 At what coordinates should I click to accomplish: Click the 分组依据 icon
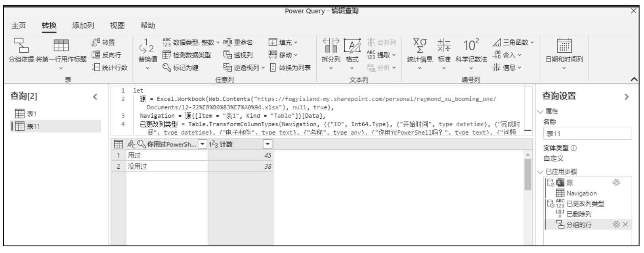pos(21,45)
